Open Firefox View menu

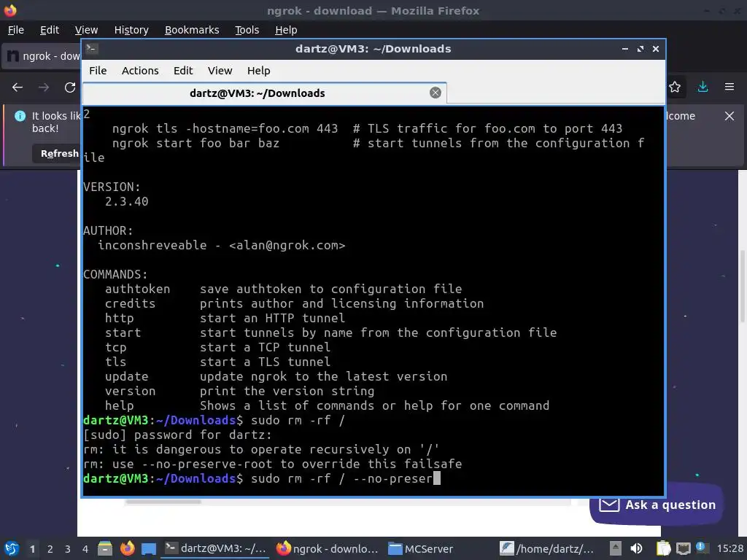coord(86,30)
